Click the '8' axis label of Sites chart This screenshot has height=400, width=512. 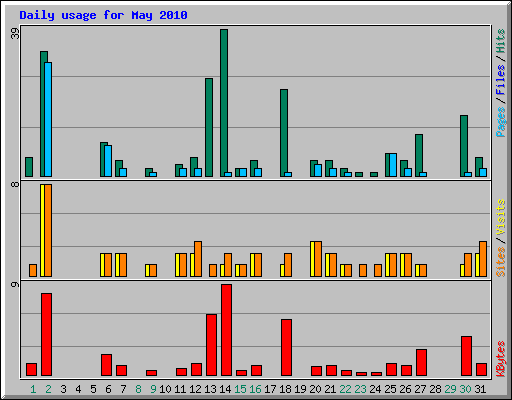pos(15,184)
